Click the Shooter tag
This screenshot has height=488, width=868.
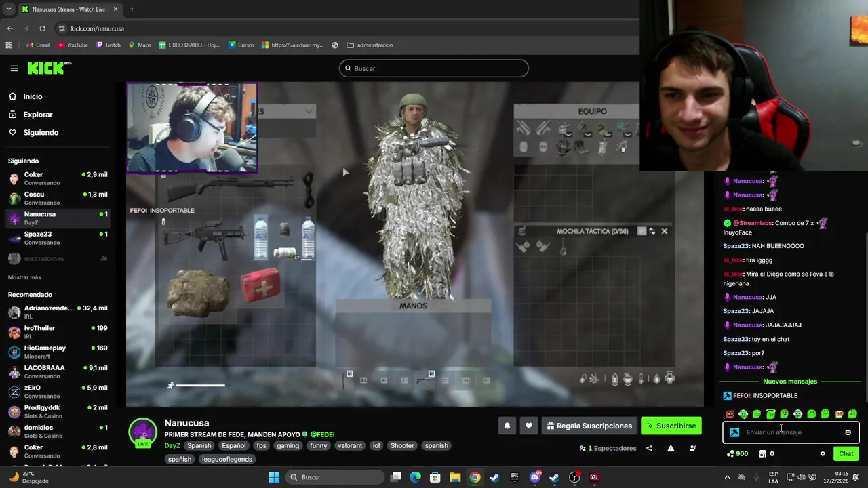[x=401, y=445]
